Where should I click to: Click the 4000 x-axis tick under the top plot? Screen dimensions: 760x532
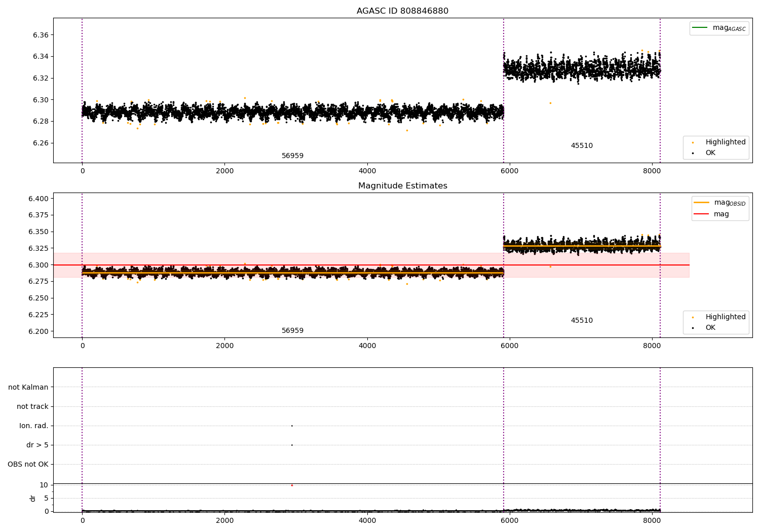(367, 171)
